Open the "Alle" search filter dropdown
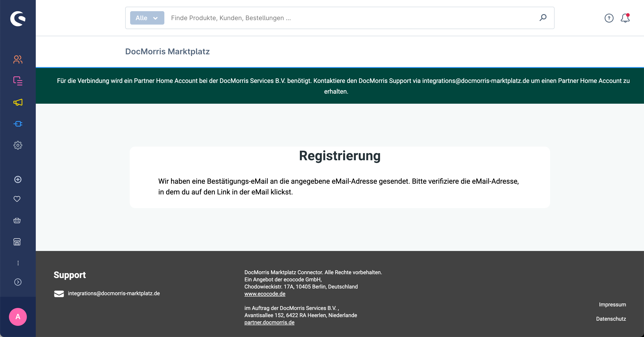This screenshot has height=337, width=644. tap(147, 18)
